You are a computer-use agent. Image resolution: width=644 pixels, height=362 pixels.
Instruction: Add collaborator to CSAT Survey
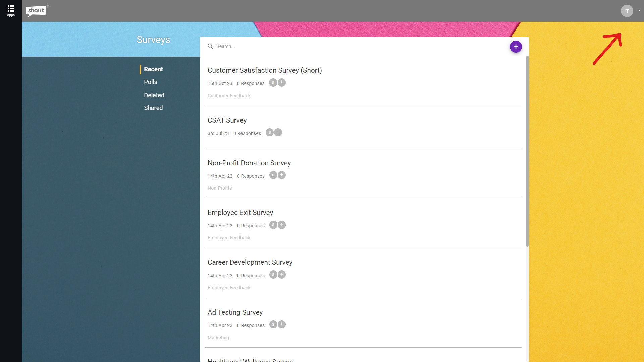point(278,132)
